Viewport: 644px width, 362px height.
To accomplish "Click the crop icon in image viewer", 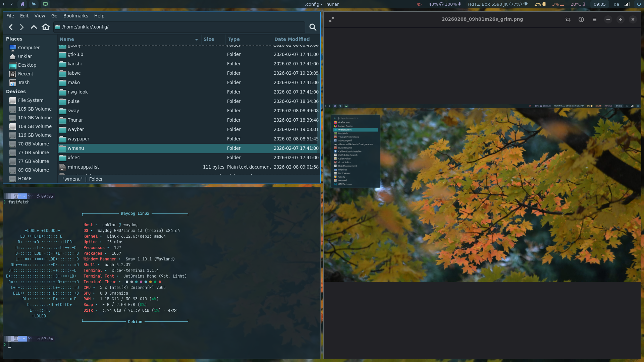I will 568,19.
